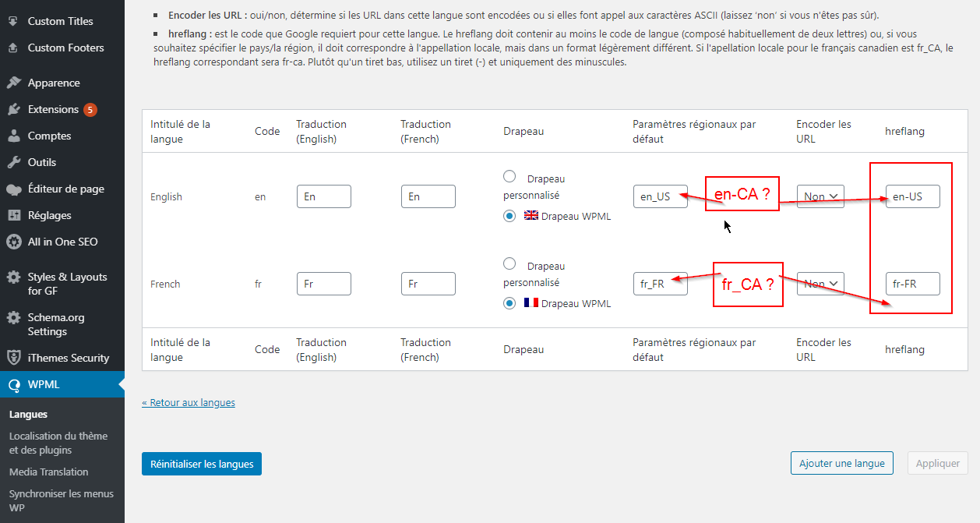Click Ajouter une langue button
The image size is (980, 523).
pos(842,463)
